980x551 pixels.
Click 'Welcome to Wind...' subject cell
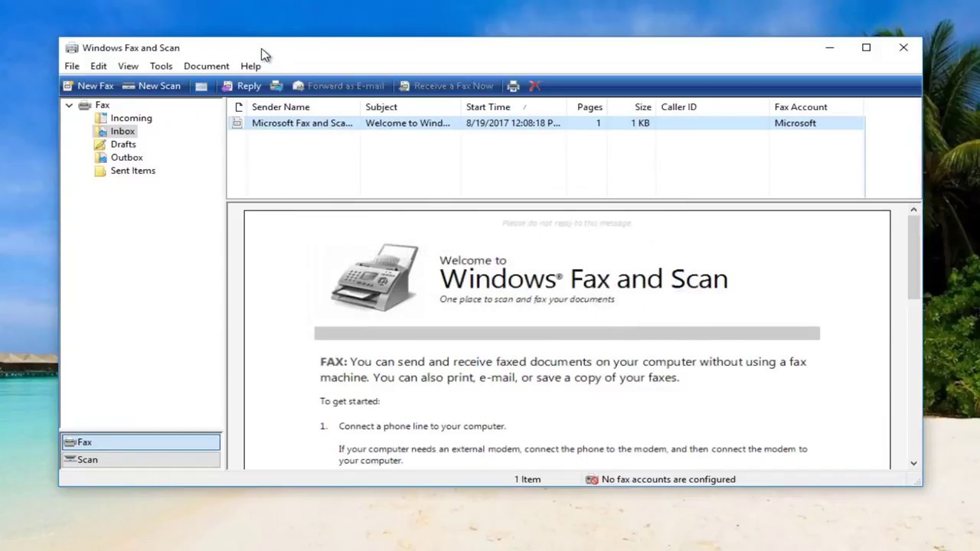coord(407,122)
